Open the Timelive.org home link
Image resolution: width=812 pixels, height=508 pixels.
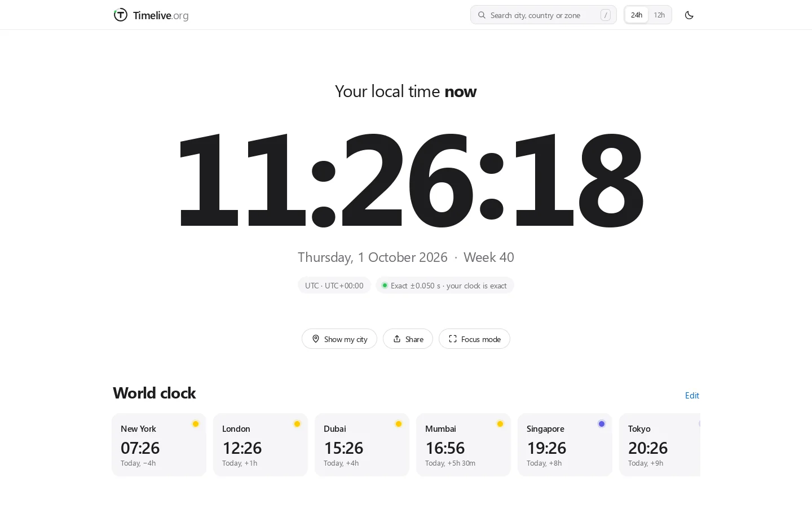click(x=151, y=15)
